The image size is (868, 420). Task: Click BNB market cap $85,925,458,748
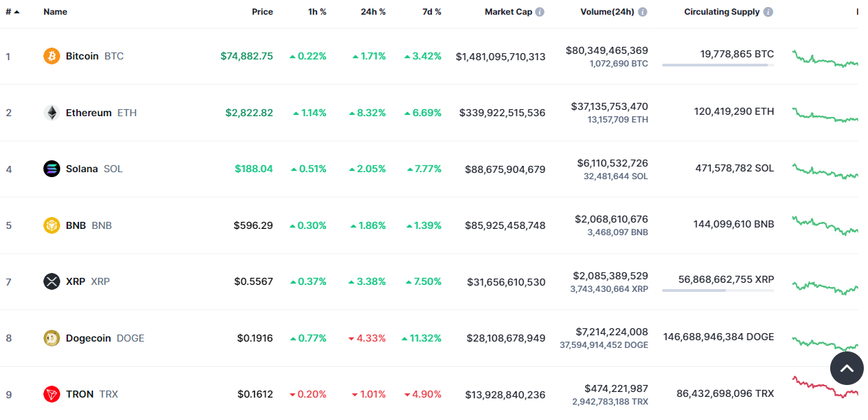tap(505, 225)
